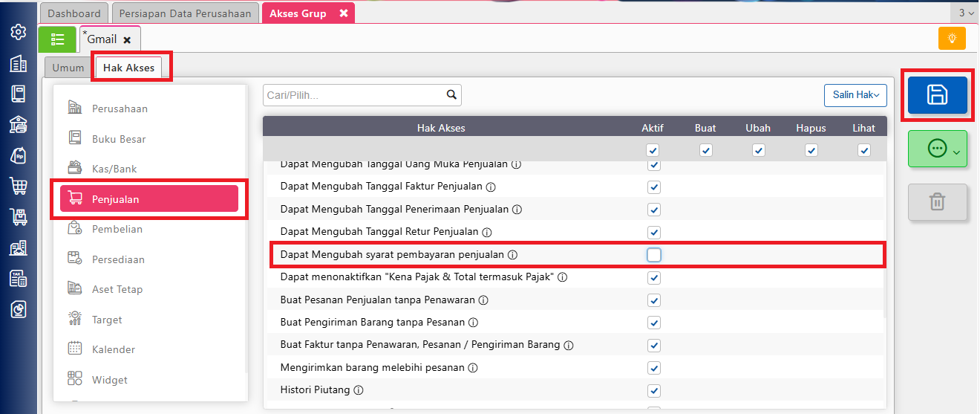980x414 pixels.
Task: Enable Dapat Mengubah syarat pembayaran penjualan checkbox
Action: coord(653,255)
